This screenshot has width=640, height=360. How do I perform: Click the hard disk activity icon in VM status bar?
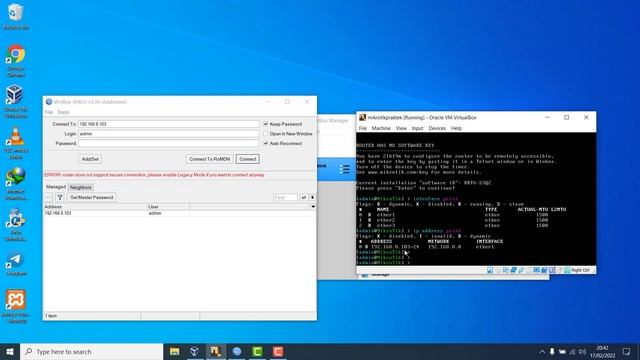pyautogui.click(x=490, y=270)
